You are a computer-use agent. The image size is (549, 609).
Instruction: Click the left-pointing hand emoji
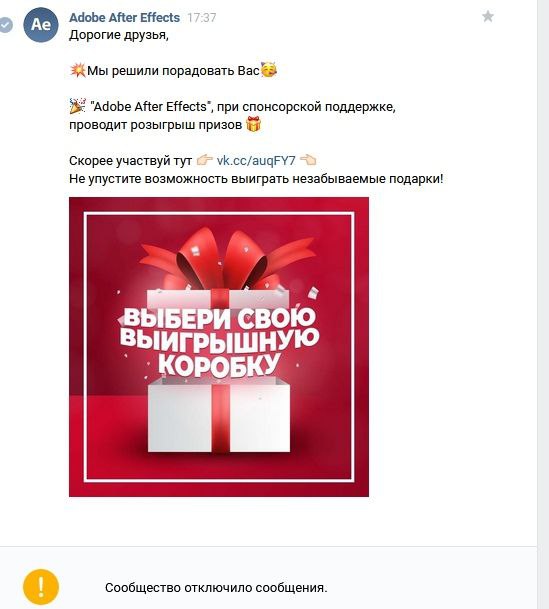coord(308,160)
